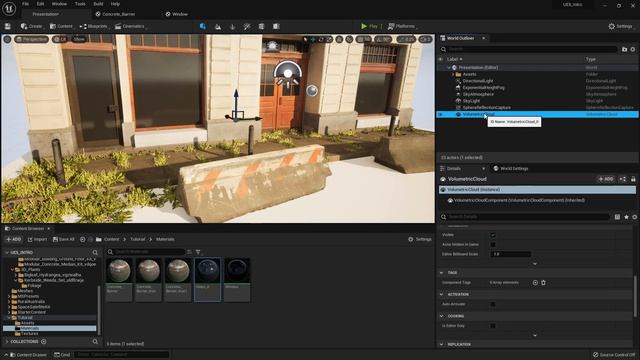Click the mesh paint mode toolbar icon
The image size is (640, 360).
247,27
